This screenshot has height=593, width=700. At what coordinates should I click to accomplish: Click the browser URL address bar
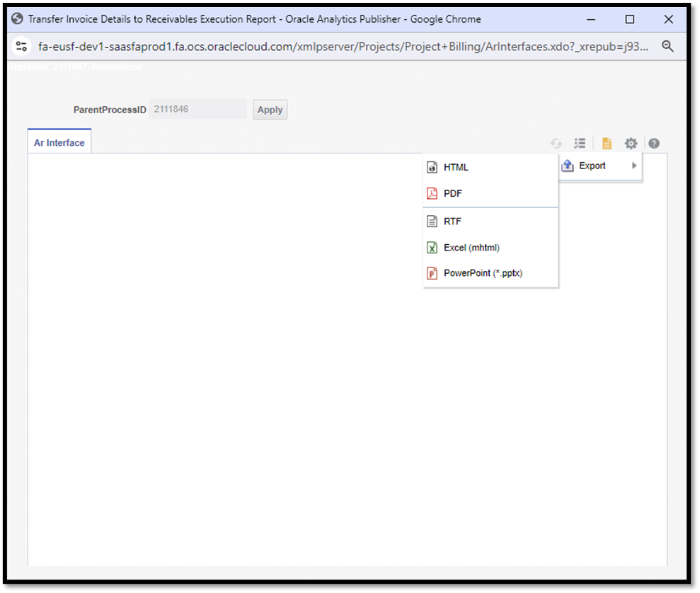[343, 47]
